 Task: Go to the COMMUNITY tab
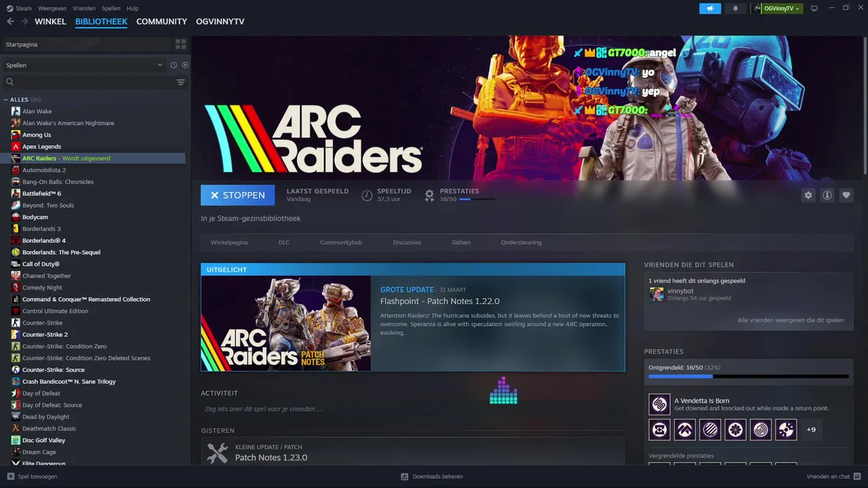161,22
